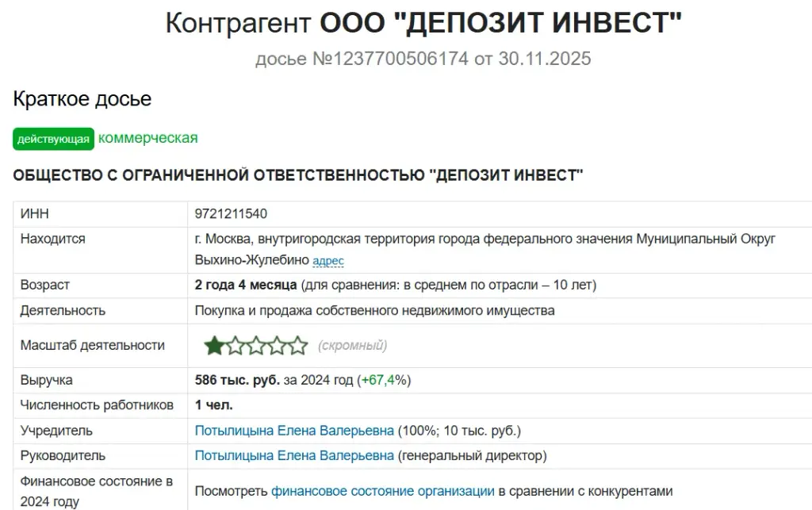This screenshot has width=812, height=510.
Task: Click the 'Масштаб деятельности' row label
Action: click(x=92, y=345)
